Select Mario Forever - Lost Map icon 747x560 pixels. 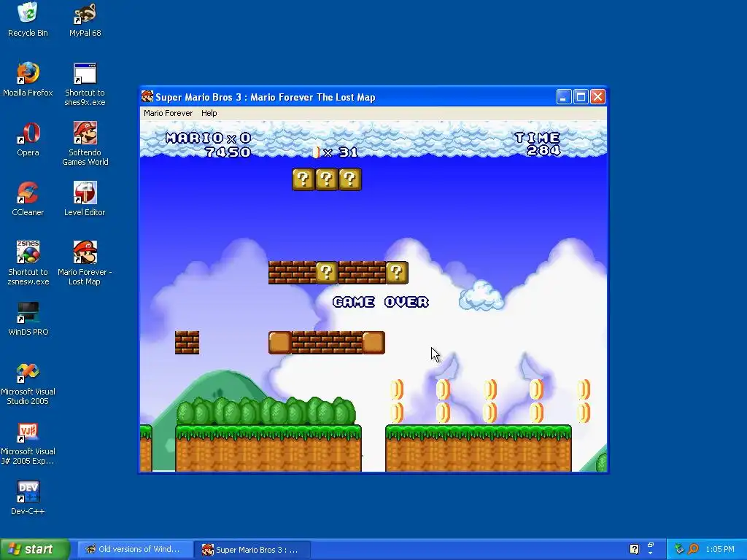(85, 264)
